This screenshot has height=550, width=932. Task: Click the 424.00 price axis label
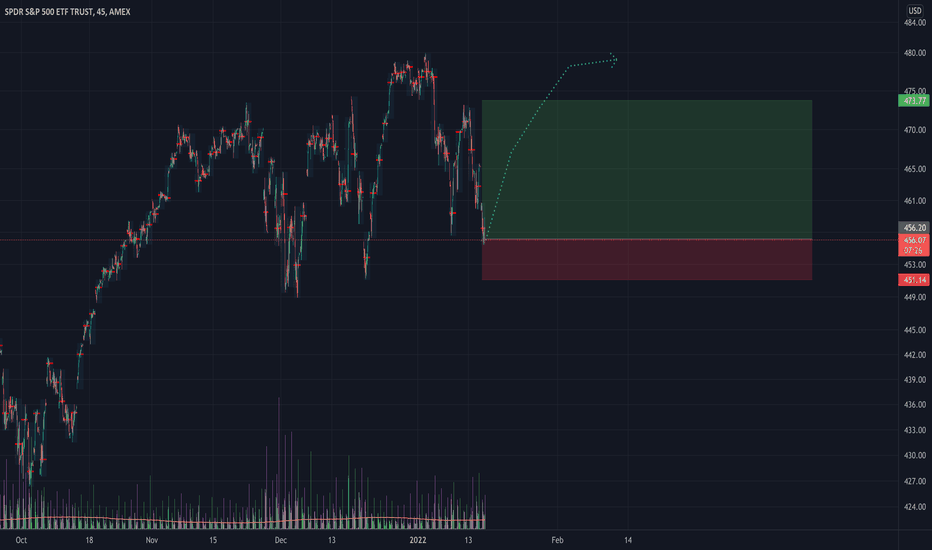(x=915, y=507)
